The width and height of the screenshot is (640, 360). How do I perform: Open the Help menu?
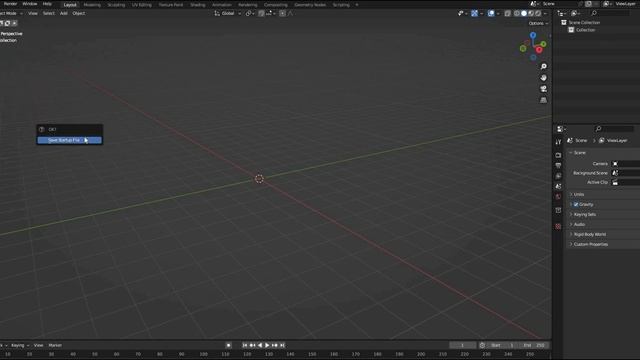click(x=47, y=4)
